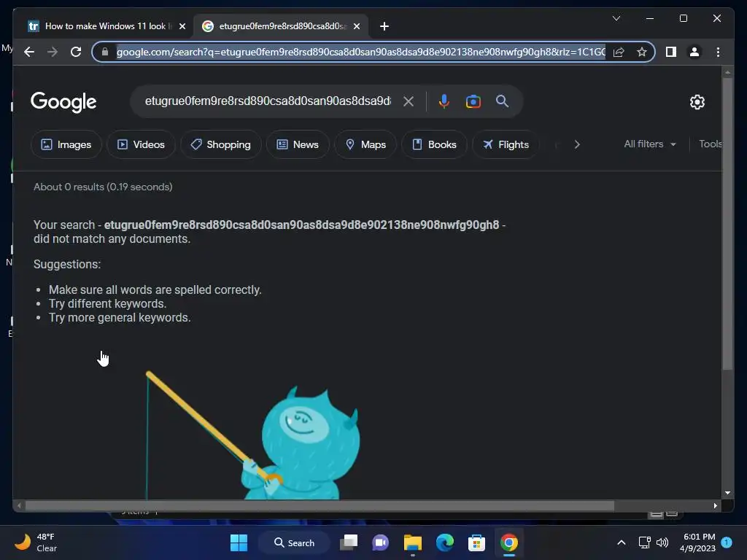747x560 pixels.
Task: Open Task View on taskbar
Action: point(349,542)
